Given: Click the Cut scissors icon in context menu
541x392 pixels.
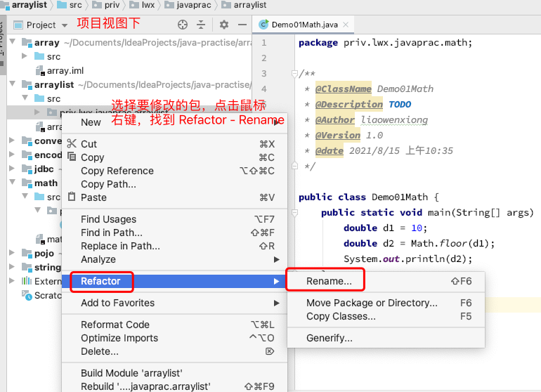Looking at the screenshot, I should (72, 143).
